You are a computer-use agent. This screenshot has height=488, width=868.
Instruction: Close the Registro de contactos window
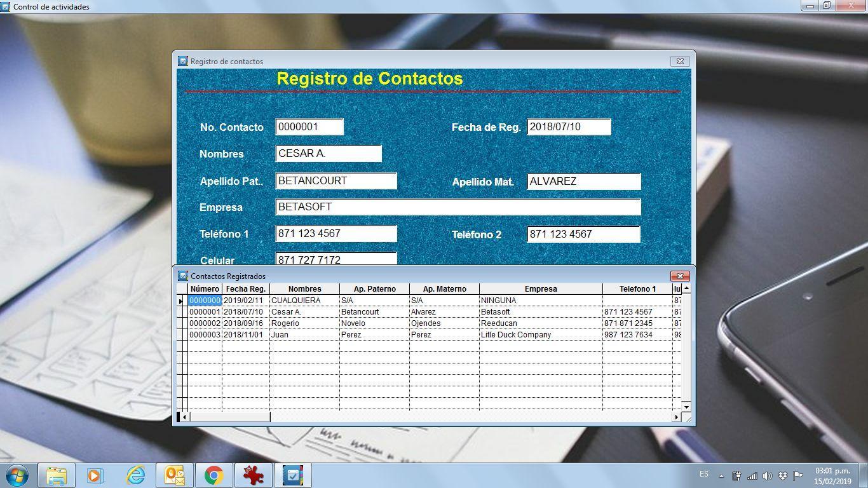[680, 61]
